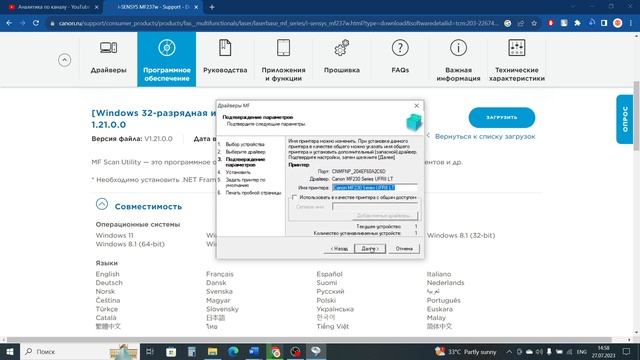
Task: Go back in browser history
Action: coord(9,23)
